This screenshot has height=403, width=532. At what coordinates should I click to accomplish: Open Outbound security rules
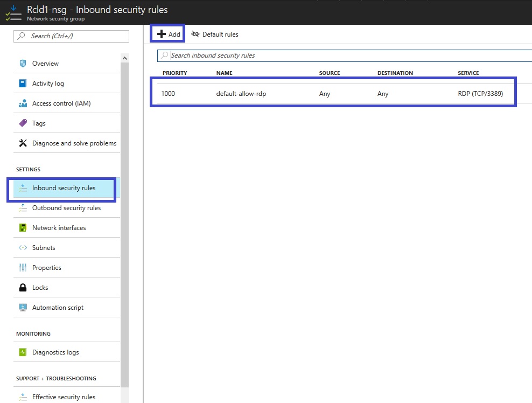[66, 208]
